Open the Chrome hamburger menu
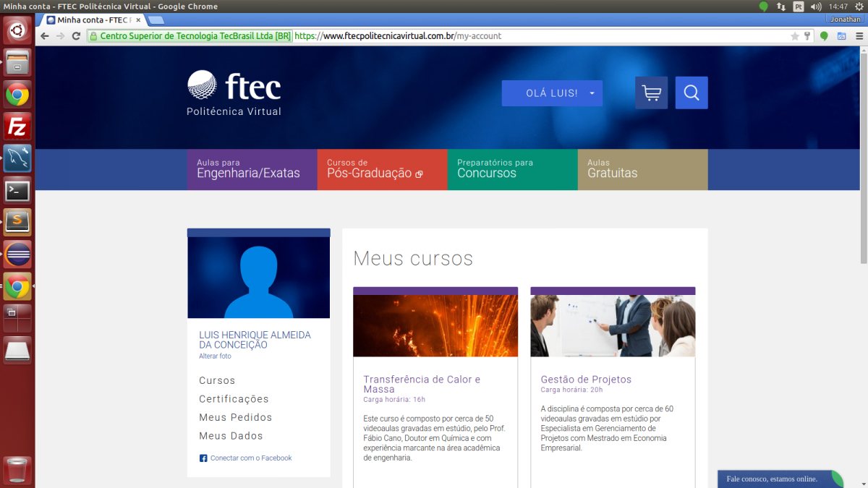This screenshot has width=868, height=488. (840, 36)
